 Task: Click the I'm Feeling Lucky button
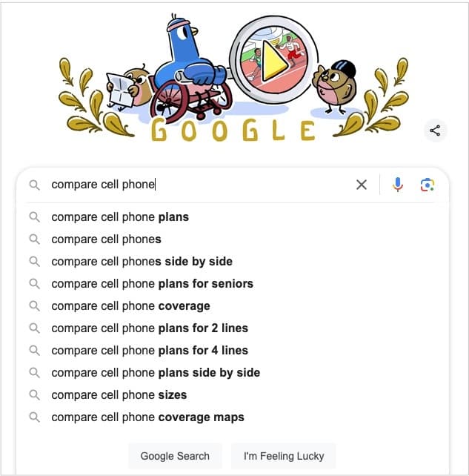click(284, 456)
